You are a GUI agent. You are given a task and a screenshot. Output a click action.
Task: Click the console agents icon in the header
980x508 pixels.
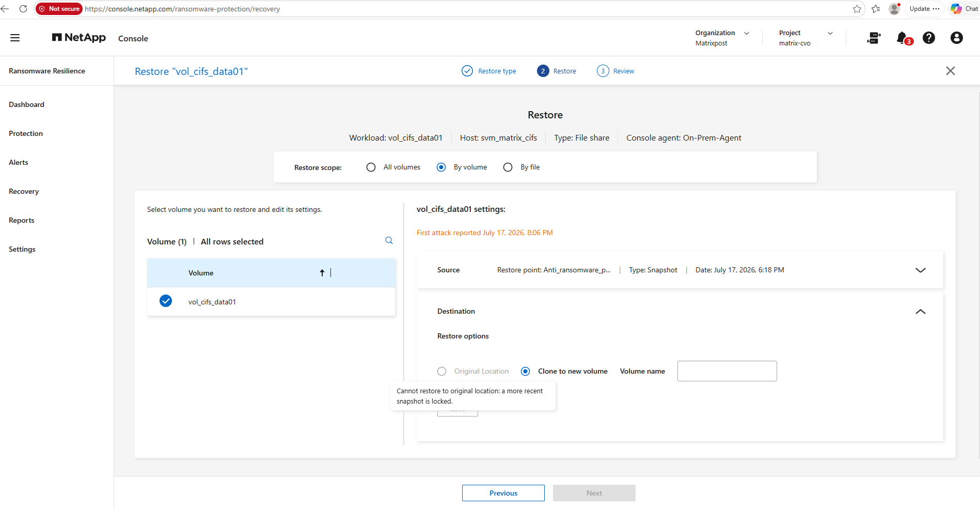874,38
